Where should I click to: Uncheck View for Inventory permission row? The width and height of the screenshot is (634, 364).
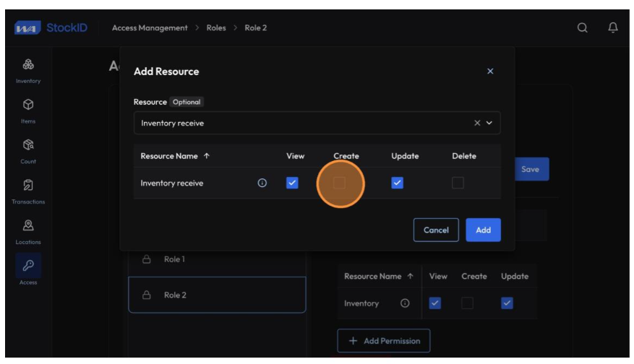[434, 303]
